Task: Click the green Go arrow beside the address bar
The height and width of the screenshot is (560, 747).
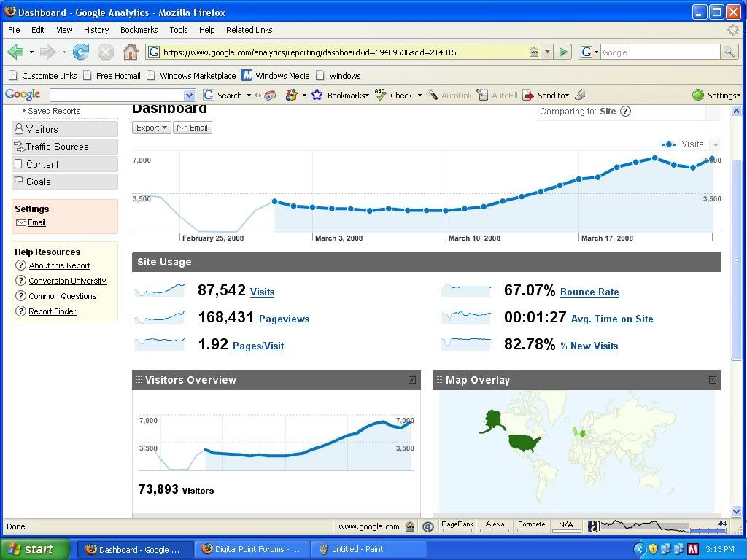Action: pyautogui.click(x=562, y=52)
